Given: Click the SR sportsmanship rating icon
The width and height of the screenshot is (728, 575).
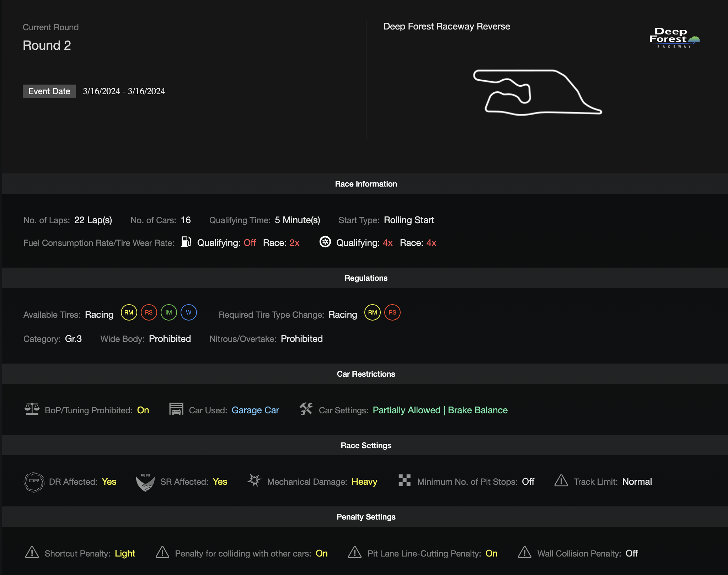Looking at the screenshot, I should 145,482.
